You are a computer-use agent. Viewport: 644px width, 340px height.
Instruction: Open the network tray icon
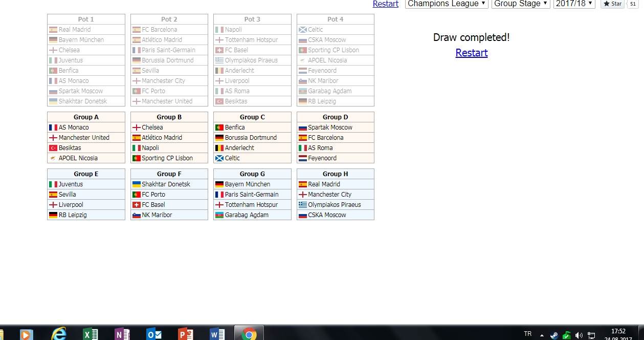point(591,336)
